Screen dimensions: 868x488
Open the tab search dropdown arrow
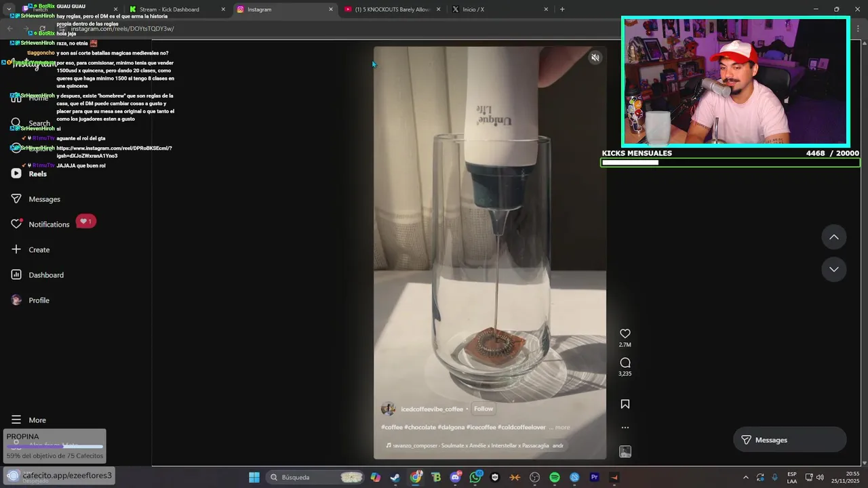(9, 9)
